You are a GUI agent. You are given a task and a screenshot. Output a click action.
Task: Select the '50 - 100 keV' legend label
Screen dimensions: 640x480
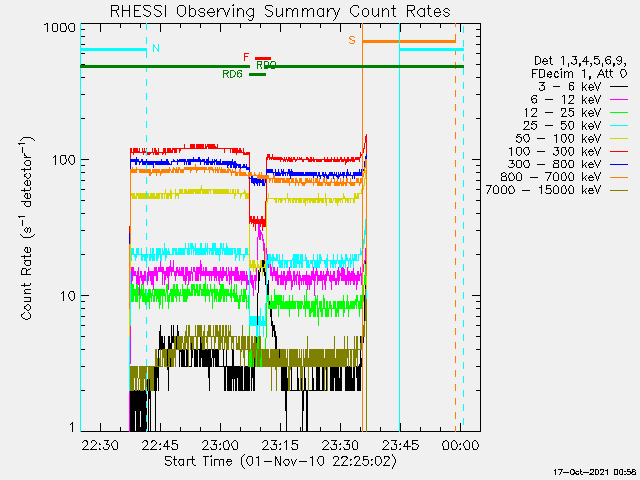point(558,138)
